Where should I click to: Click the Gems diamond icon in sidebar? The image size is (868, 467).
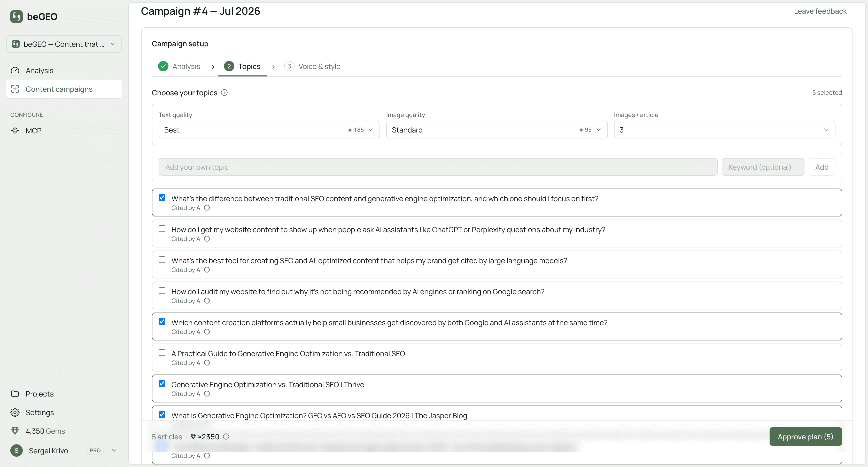tap(15, 431)
